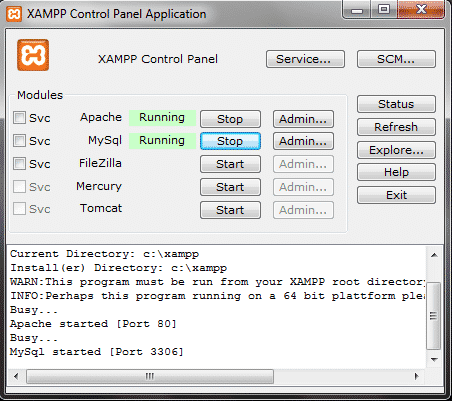Start the Mercury module
The height and width of the screenshot is (401, 452).
[230, 187]
